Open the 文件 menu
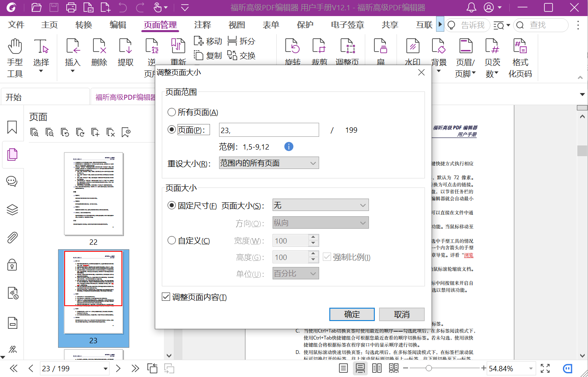This screenshot has width=588, height=377. click(16, 25)
